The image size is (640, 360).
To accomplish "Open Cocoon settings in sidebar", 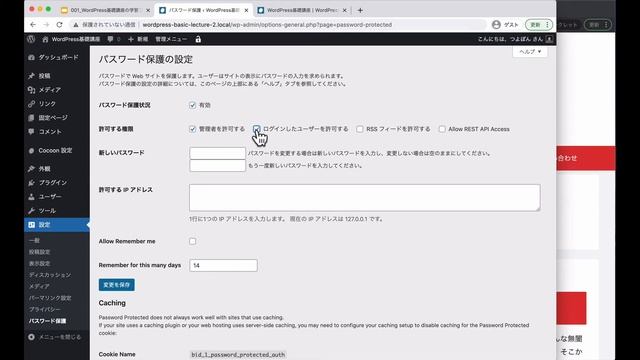I will (x=57, y=150).
